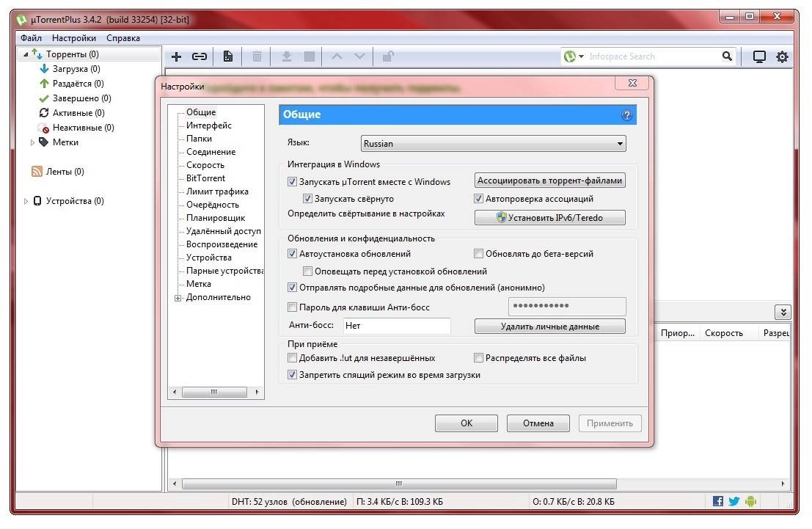This screenshot has width=812, height=529.
Task: Toggle Запускать µTorrent вместе с Windows checkbox
Action: 292,182
